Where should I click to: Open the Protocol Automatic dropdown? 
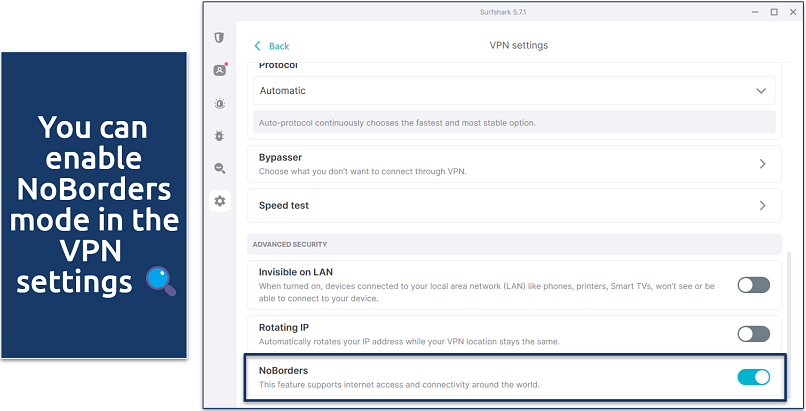(514, 91)
